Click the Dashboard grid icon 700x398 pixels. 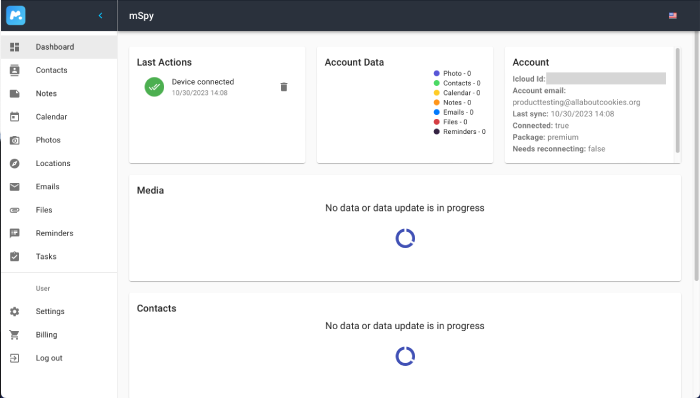pyautogui.click(x=15, y=47)
